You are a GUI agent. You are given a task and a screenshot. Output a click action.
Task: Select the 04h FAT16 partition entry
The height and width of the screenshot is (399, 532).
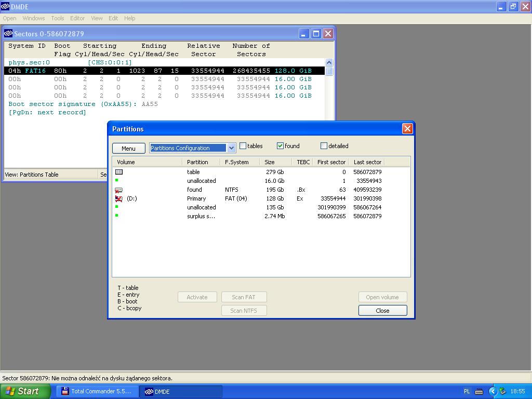click(164, 71)
